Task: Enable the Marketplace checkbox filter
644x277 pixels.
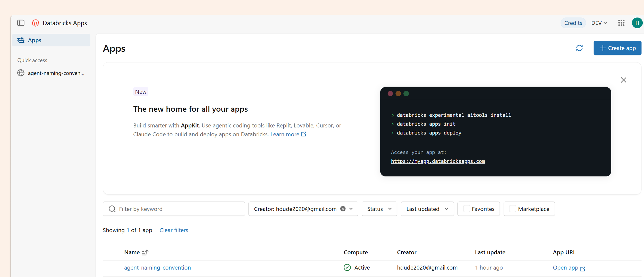Action: 512,209
